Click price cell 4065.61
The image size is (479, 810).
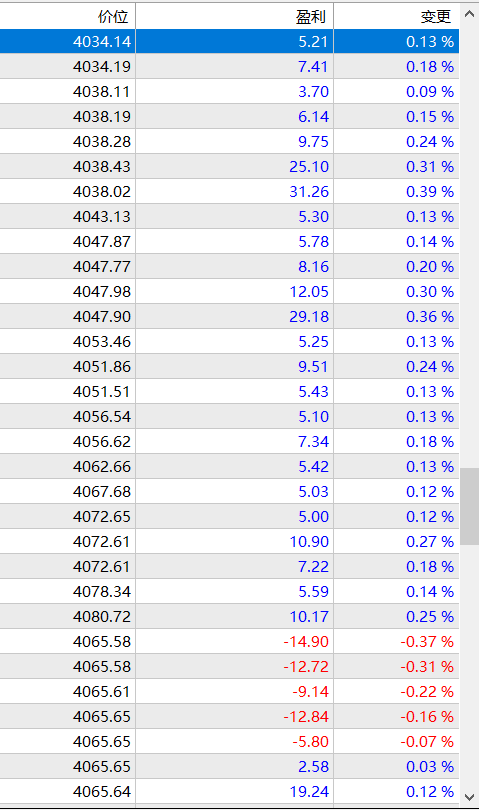(x=102, y=692)
